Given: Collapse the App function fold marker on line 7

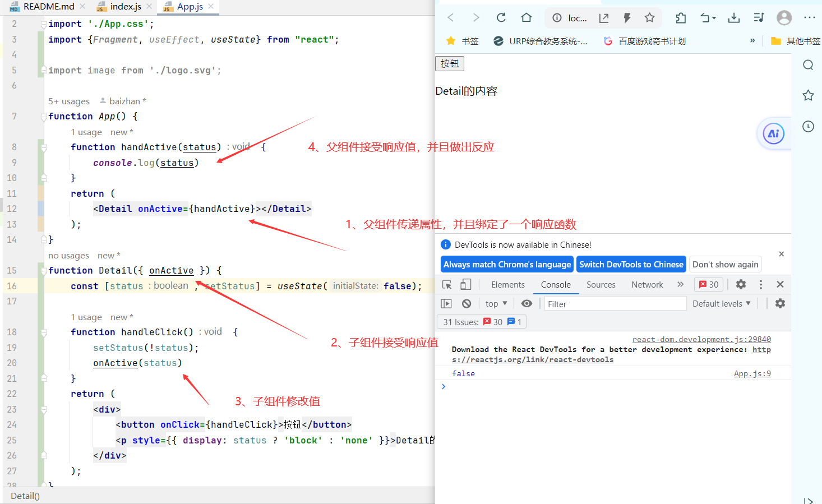Looking at the screenshot, I should coord(43,117).
